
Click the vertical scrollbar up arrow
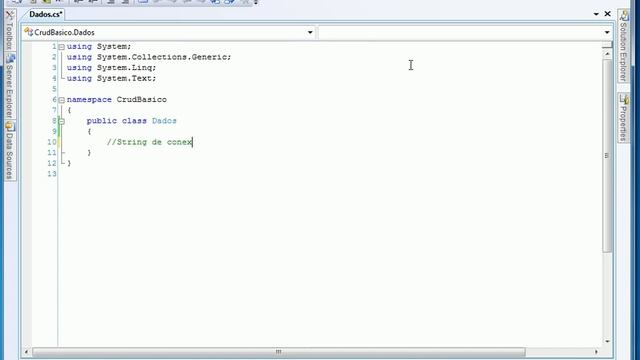[x=607, y=54]
